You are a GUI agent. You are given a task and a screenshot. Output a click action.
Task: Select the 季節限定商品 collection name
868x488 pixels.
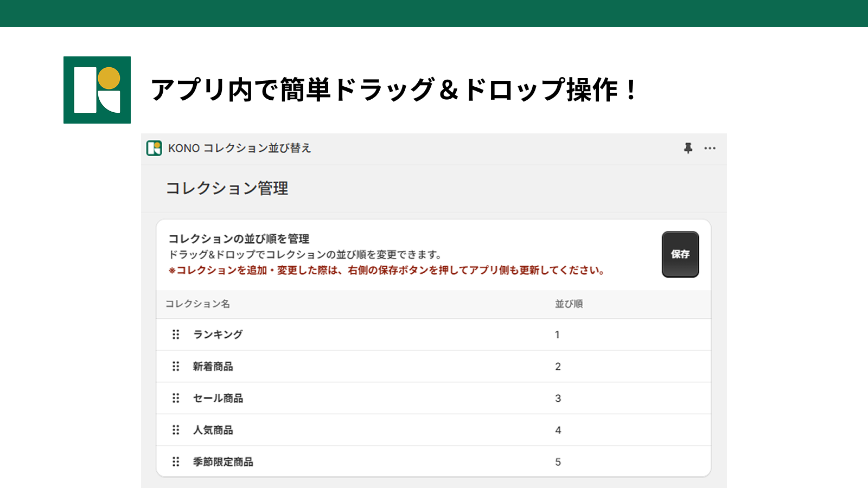(x=223, y=462)
